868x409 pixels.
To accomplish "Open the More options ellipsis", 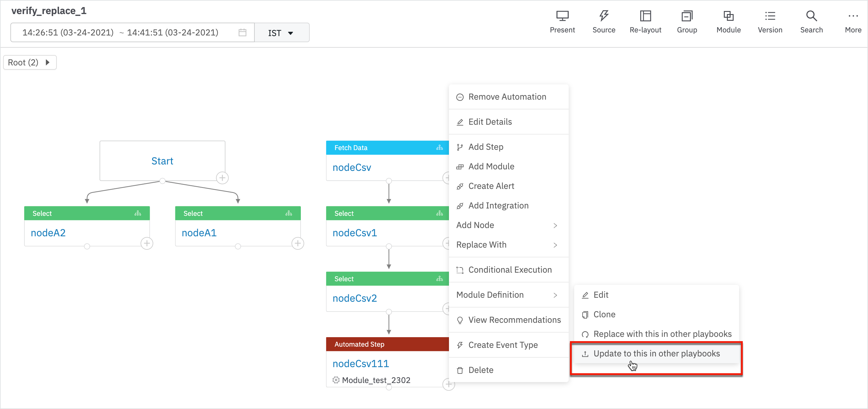I will coord(853,16).
